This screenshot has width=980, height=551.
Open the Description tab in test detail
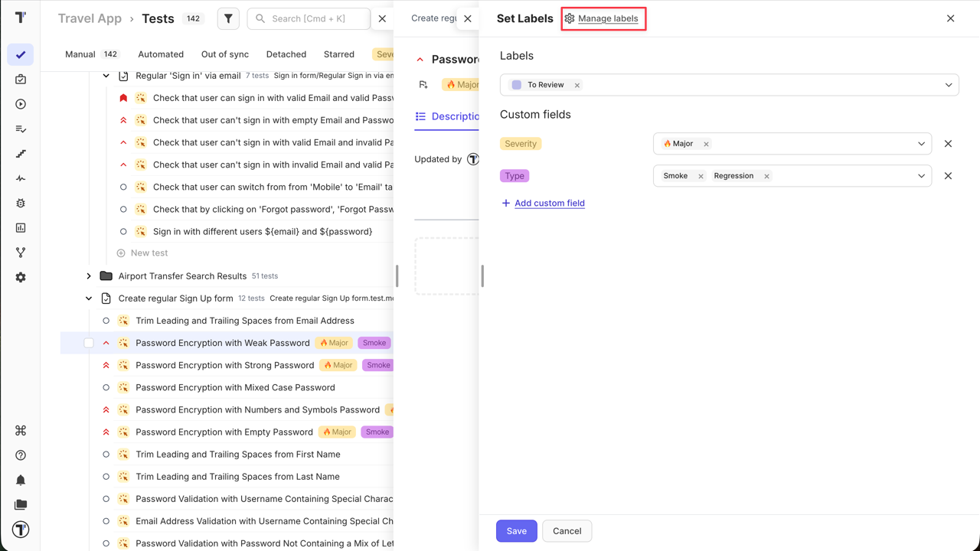point(447,116)
